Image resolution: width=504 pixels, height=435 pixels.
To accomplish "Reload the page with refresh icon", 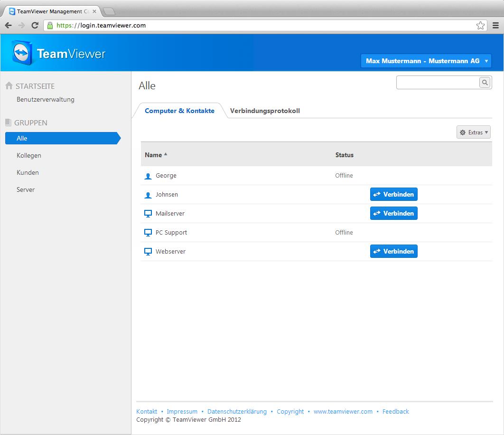I will [35, 26].
